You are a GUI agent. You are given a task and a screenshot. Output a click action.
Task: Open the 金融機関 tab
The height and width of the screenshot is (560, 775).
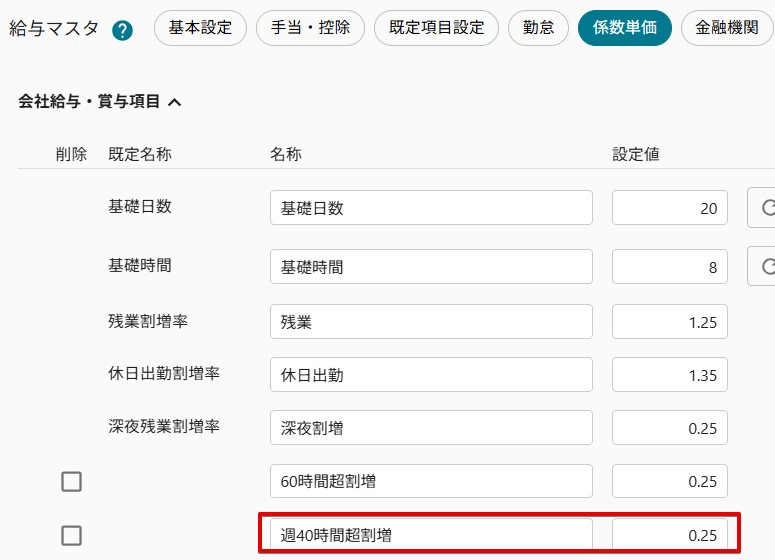[727, 28]
